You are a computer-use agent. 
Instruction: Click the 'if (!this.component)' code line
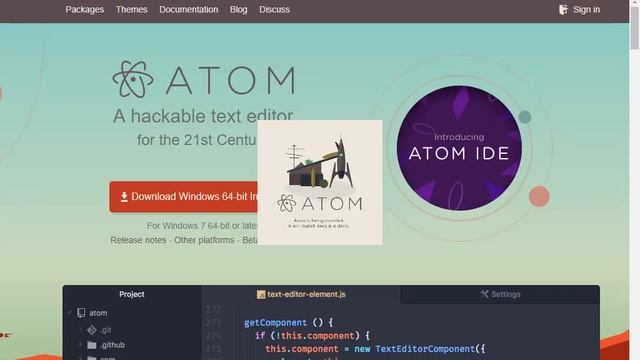313,336
